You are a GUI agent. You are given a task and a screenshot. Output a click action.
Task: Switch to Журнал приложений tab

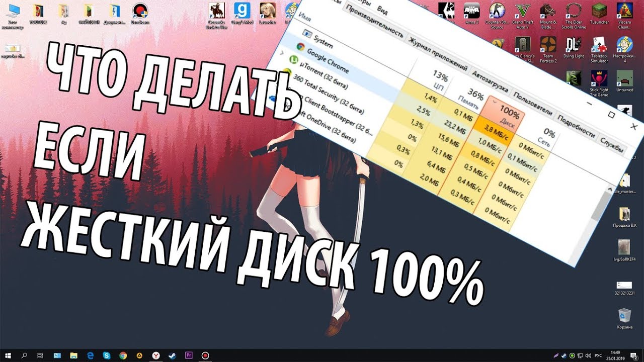[x=438, y=54]
